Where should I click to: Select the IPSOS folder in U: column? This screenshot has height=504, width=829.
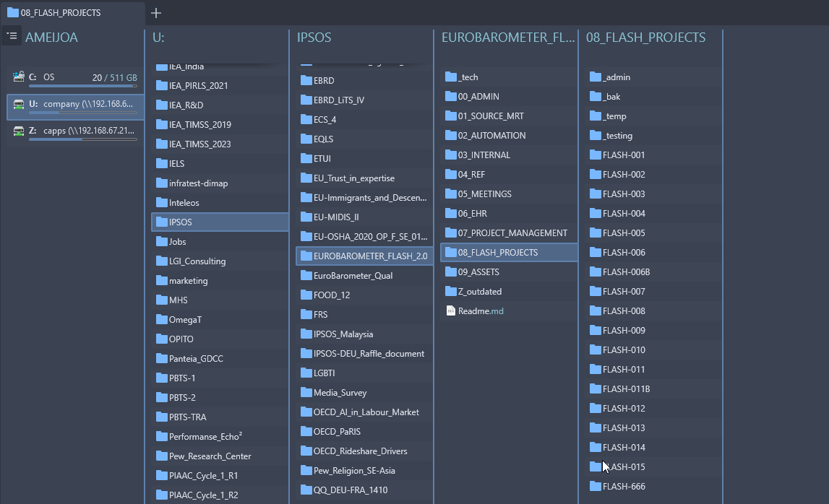tap(220, 222)
